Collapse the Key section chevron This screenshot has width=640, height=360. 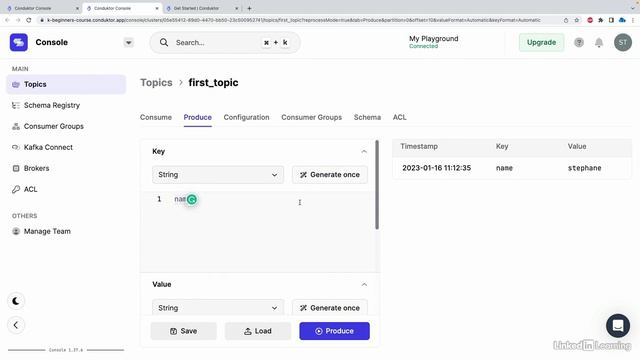pyautogui.click(x=364, y=151)
